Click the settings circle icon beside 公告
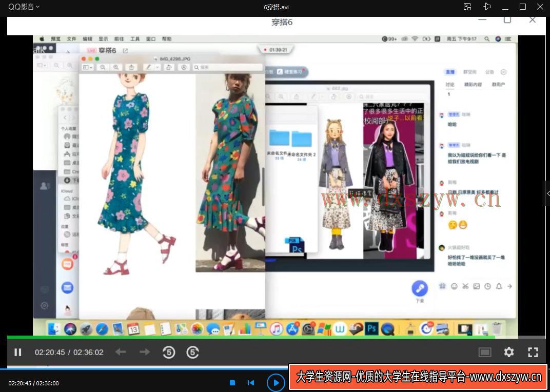 (503, 72)
